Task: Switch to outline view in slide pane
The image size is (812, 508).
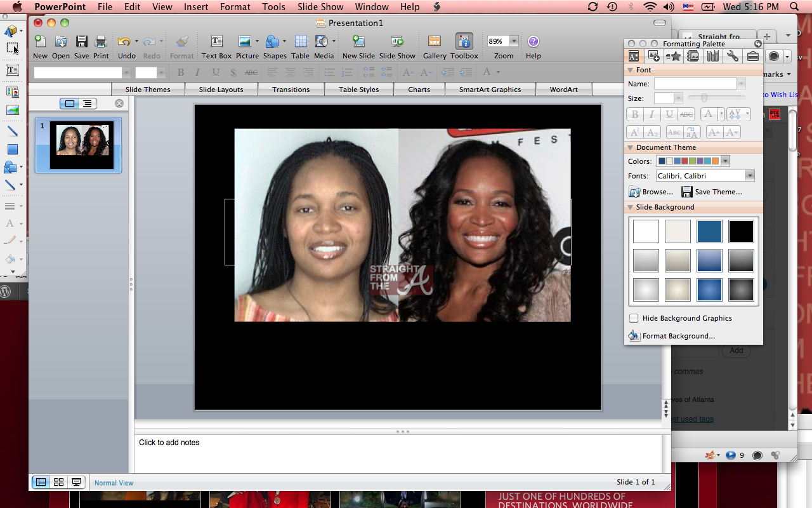Action: 87,104
